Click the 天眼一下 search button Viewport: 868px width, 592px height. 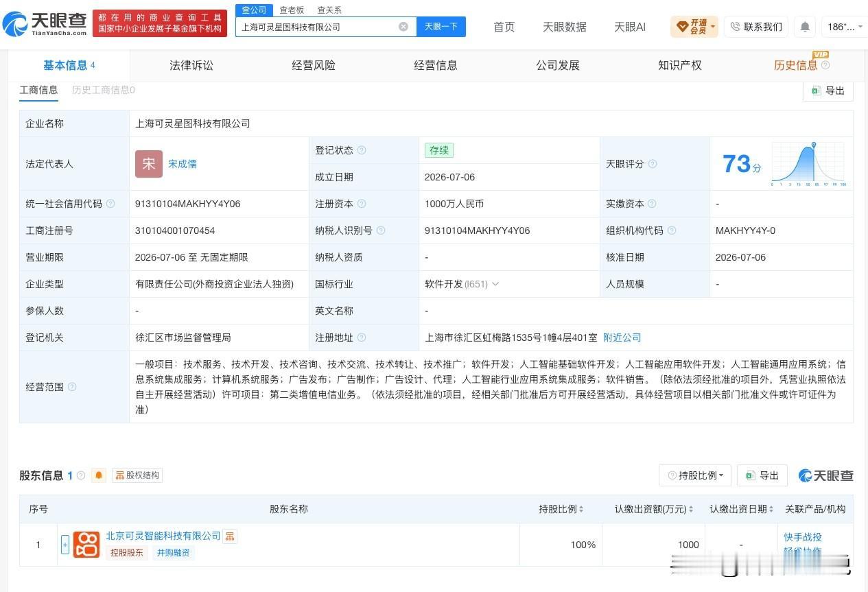[x=441, y=27]
